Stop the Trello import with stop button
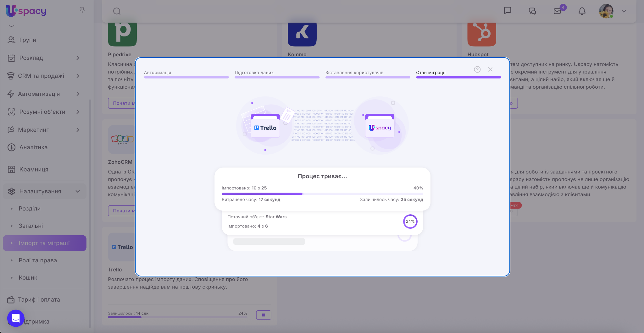The image size is (644, 333). [x=264, y=315]
